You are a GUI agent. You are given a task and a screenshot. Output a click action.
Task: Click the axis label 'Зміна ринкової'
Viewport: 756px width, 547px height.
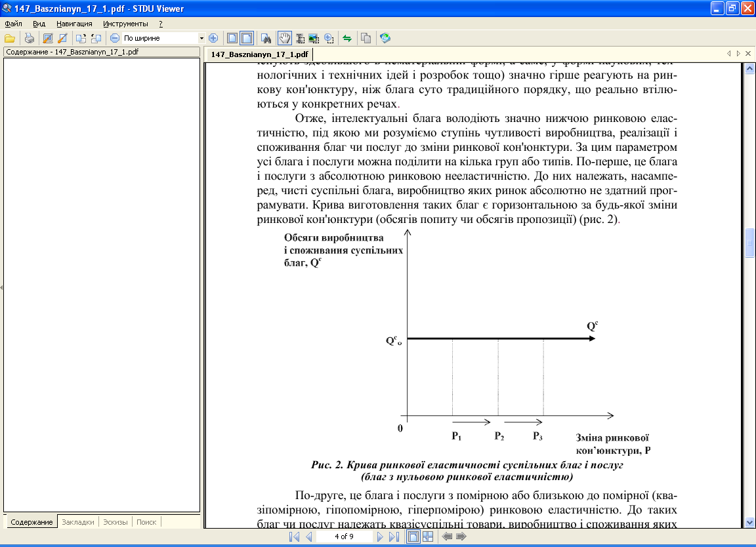(612, 437)
